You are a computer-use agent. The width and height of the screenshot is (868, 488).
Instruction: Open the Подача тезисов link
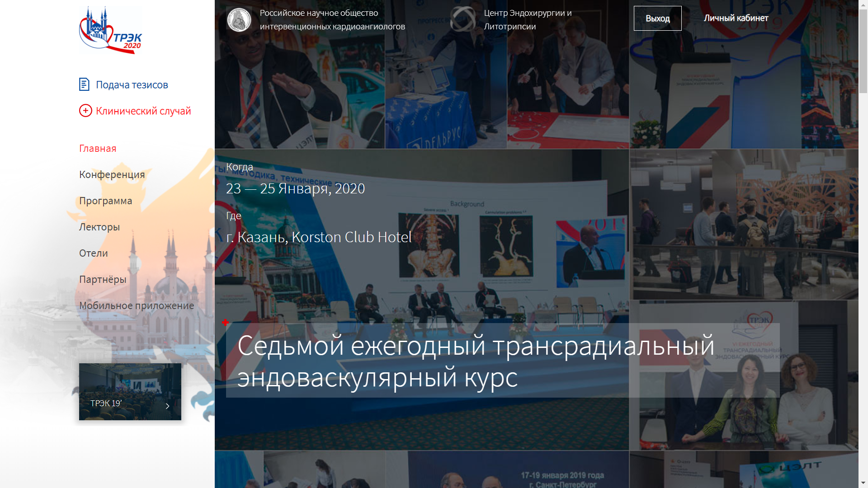tap(132, 85)
